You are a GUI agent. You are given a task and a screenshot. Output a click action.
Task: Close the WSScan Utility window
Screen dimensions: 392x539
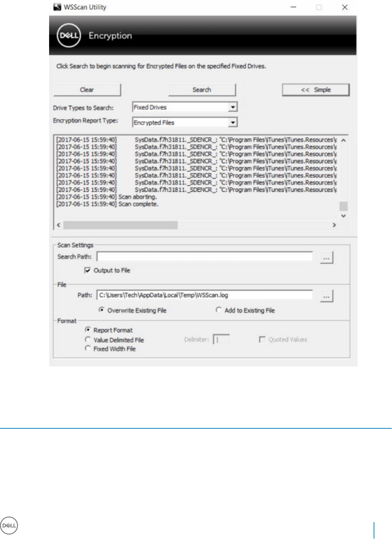point(345,7)
